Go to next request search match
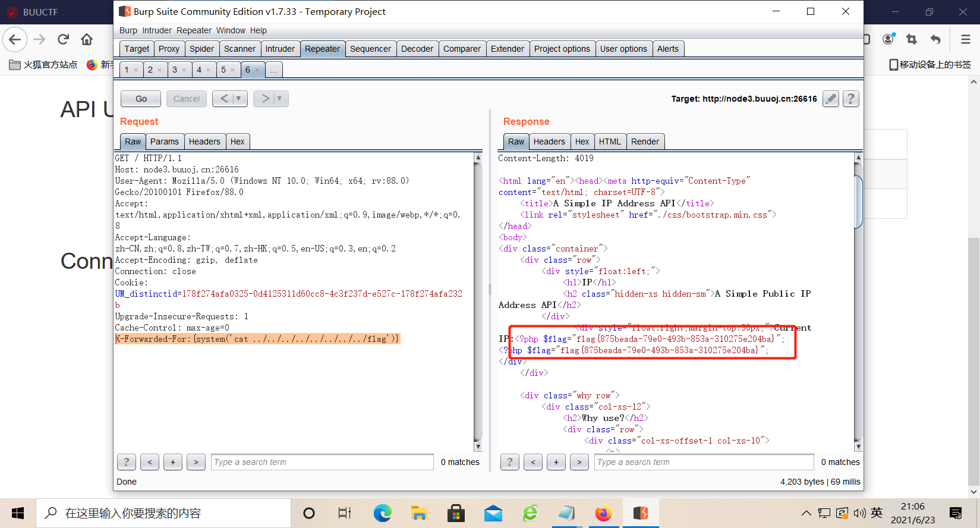This screenshot has width=980, height=528. tap(196, 462)
